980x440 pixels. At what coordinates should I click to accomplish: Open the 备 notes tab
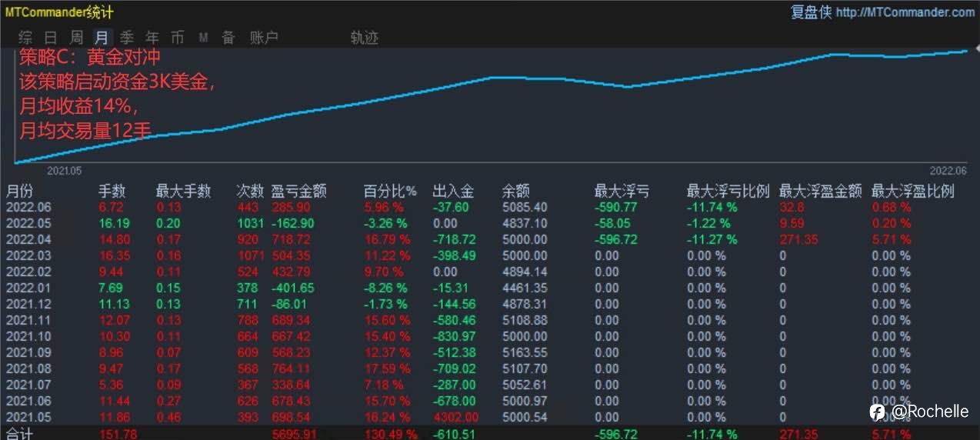point(228,37)
